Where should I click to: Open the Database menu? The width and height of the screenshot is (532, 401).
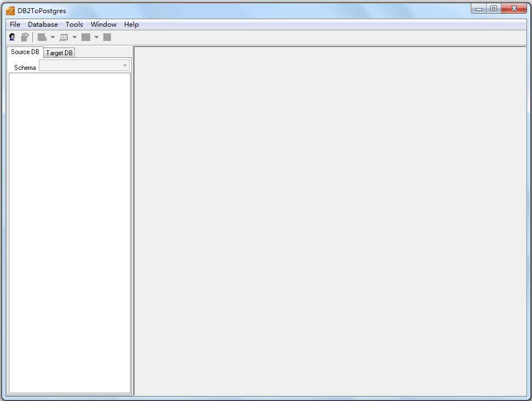[x=43, y=25]
